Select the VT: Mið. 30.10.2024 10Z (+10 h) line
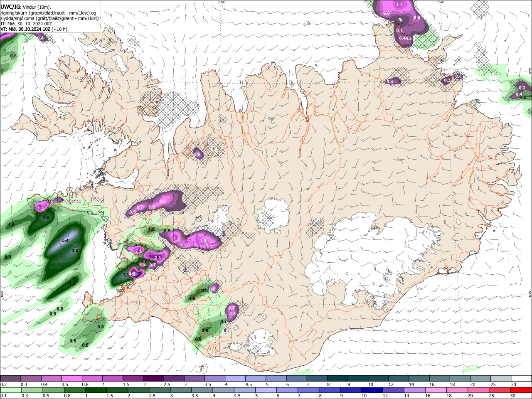532x399 pixels. pos(34,29)
